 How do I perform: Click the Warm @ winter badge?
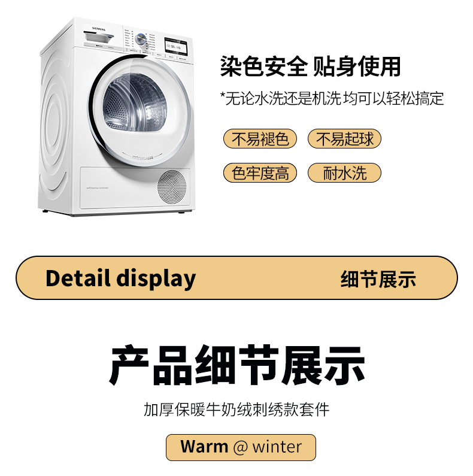tap(241, 447)
